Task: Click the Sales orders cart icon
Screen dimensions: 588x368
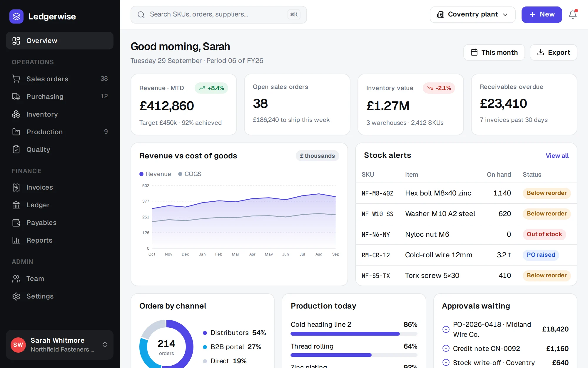Action: (x=16, y=79)
